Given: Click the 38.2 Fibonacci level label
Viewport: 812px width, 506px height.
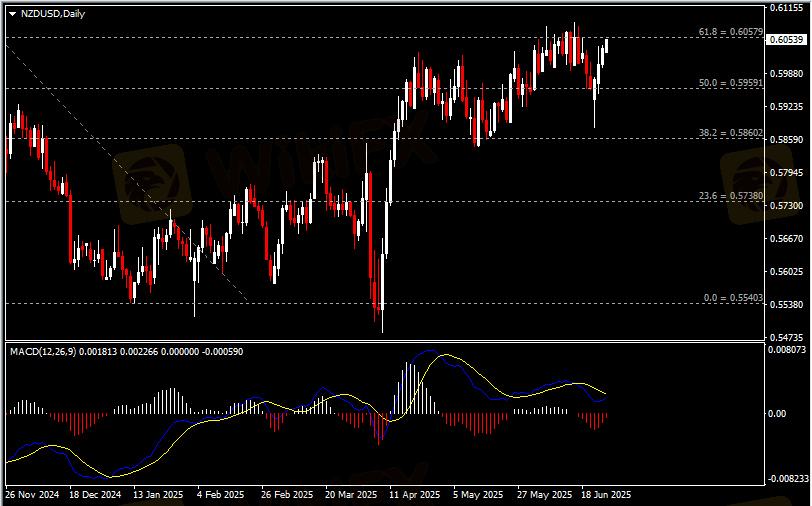Looking at the screenshot, I should pyautogui.click(x=731, y=133).
